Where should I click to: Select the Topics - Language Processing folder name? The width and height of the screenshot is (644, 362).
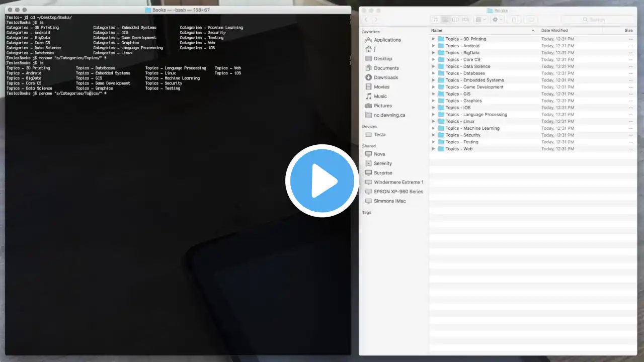(x=476, y=115)
